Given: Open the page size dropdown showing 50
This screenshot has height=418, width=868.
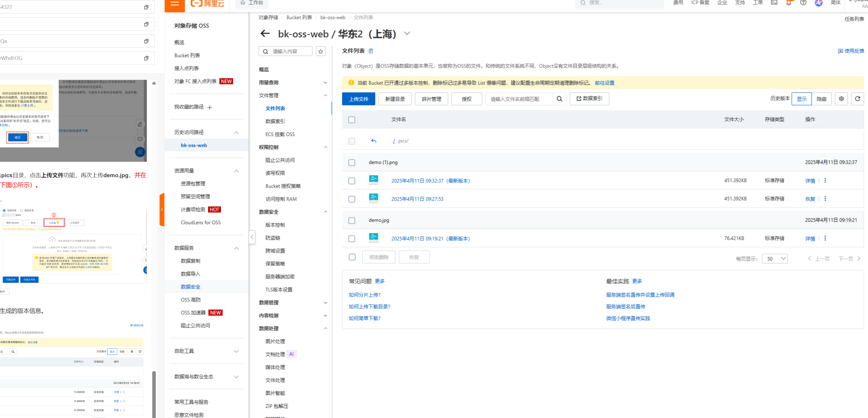Looking at the screenshot, I should (x=775, y=259).
